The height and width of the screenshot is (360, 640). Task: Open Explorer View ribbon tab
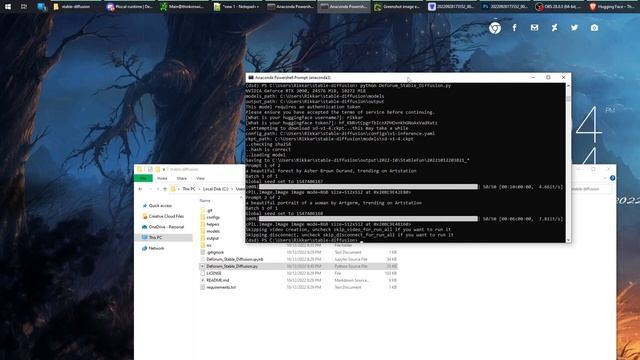coord(200,178)
